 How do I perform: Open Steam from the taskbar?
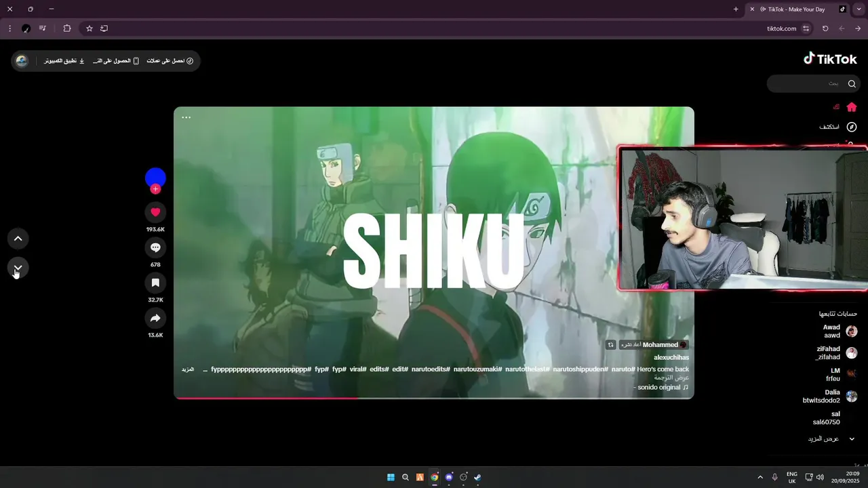click(477, 477)
